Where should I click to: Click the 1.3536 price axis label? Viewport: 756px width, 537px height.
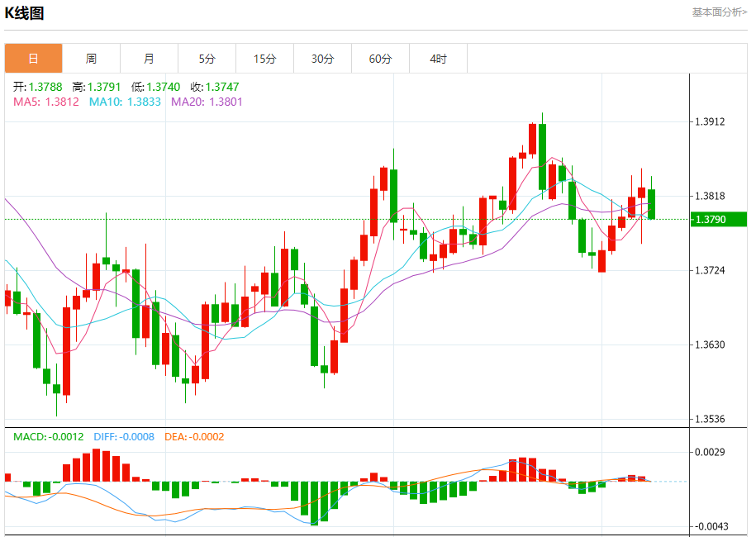tap(710, 419)
